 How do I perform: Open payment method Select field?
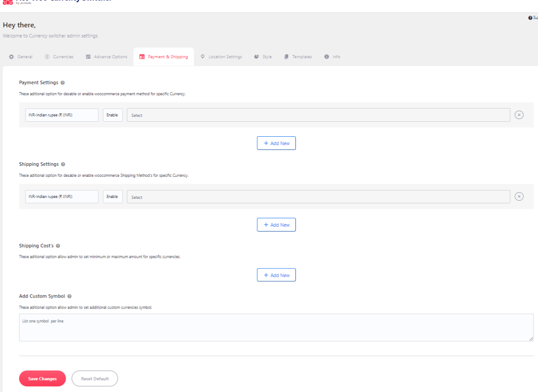click(x=318, y=115)
